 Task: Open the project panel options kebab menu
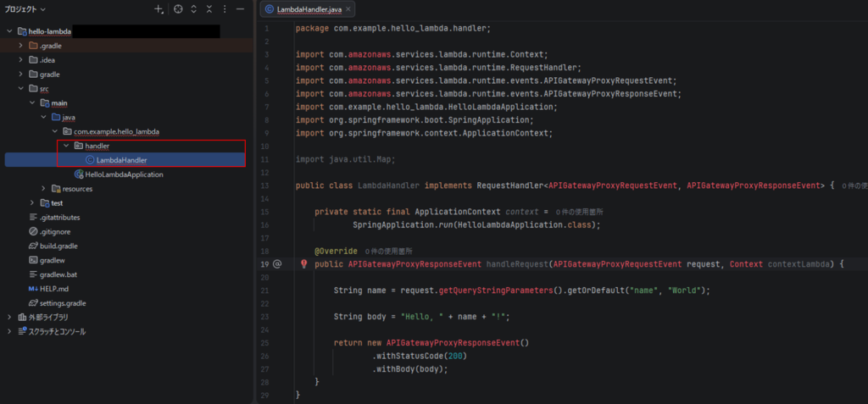[x=224, y=9]
